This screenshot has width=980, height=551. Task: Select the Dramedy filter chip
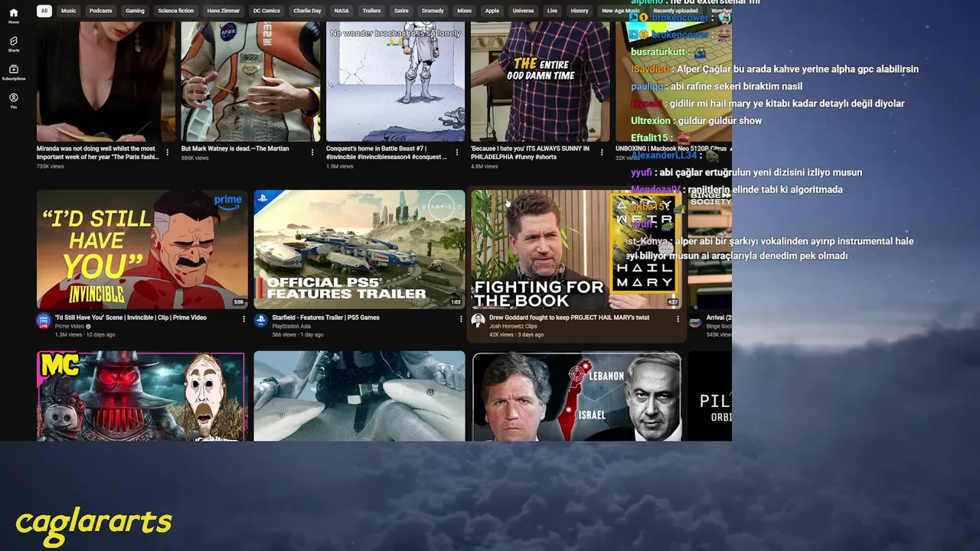pos(433,11)
